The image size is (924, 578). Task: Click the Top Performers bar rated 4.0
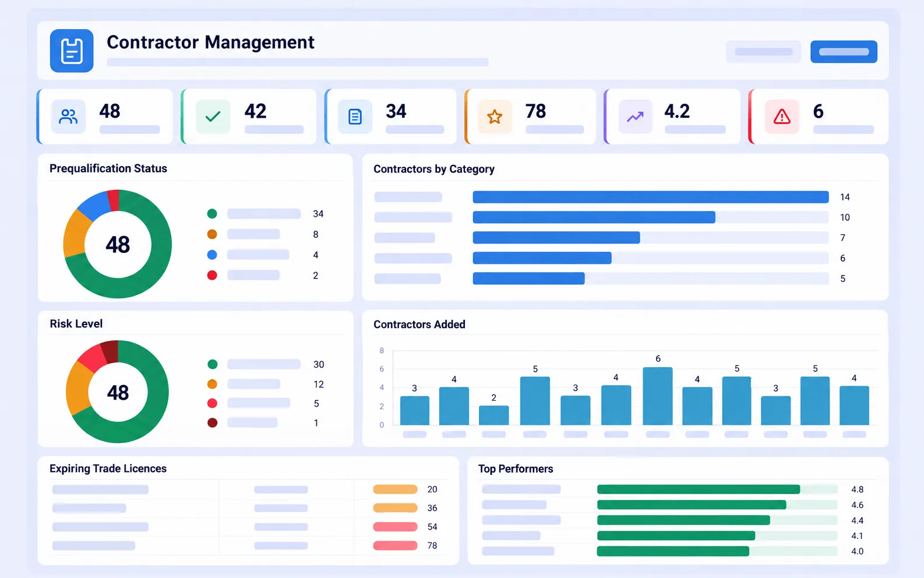point(673,551)
